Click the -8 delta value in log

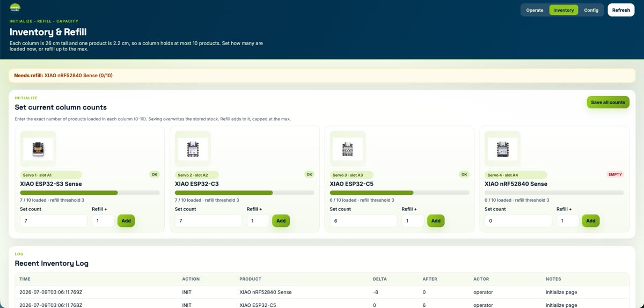[376, 292]
